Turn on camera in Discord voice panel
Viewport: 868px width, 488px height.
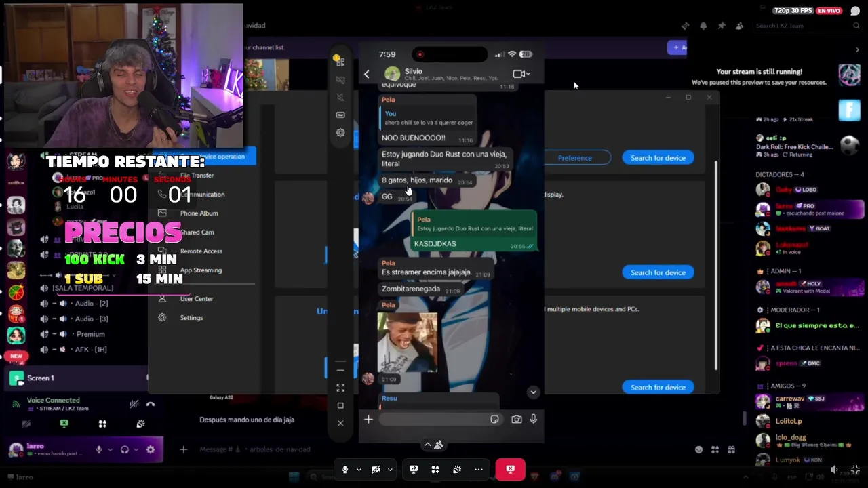pyautogui.click(x=26, y=424)
